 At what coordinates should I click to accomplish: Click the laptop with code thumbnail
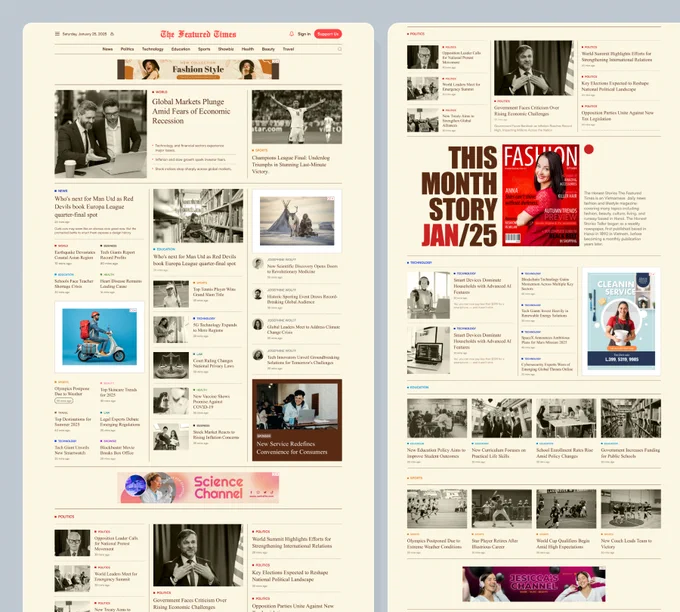pyautogui.click(x=428, y=350)
